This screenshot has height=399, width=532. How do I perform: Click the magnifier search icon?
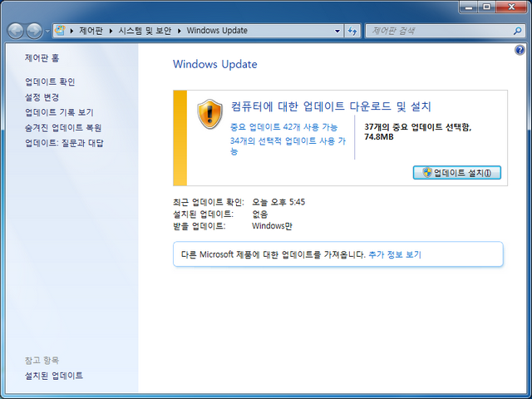pyautogui.click(x=517, y=31)
